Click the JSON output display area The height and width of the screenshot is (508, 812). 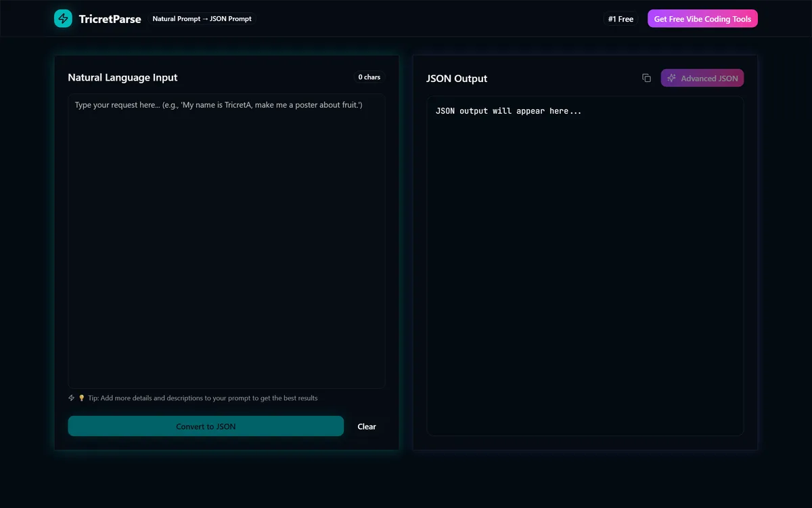pos(585,266)
